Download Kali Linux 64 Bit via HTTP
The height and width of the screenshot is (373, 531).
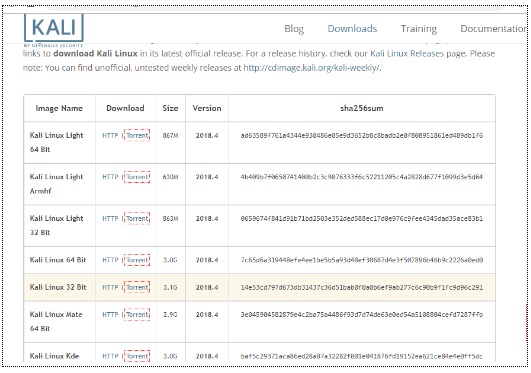(110, 260)
